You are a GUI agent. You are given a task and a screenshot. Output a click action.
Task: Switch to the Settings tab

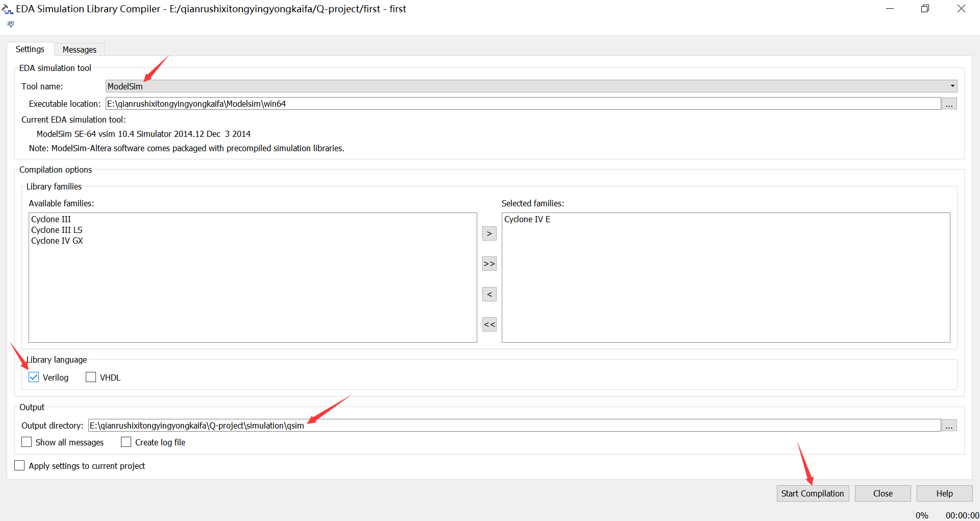tap(30, 49)
